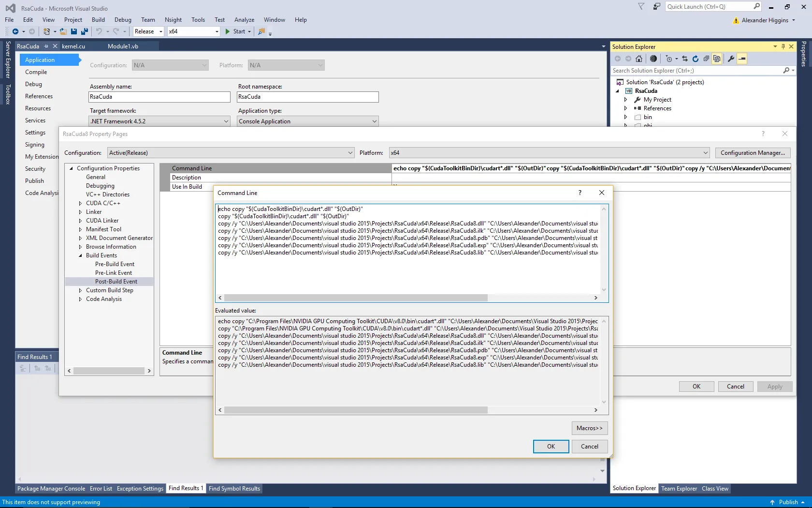Click the Open File folder icon

pyautogui.click(x=63, y=31)
